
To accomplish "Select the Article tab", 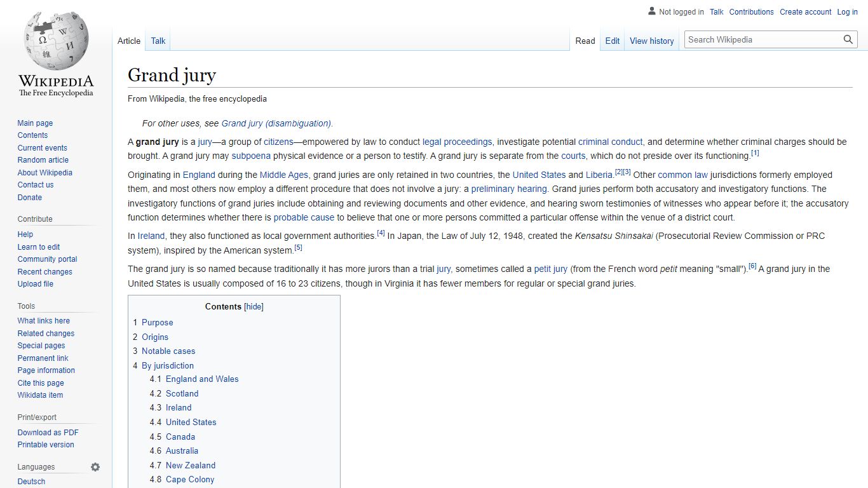I will click(129, 41).
